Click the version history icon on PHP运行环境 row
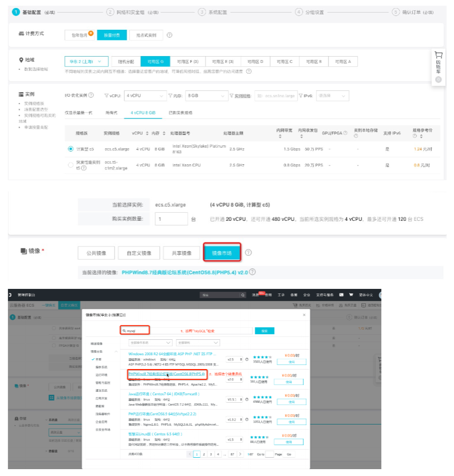 [x=247, y=419]
